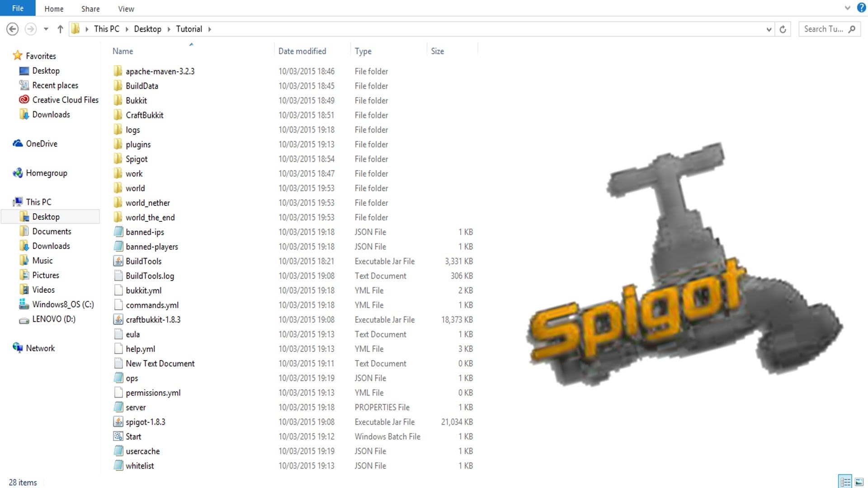Select the spigot-1.8.3 jar file icon
This screenshot has height=488, width=868.
tap(118, 422)
